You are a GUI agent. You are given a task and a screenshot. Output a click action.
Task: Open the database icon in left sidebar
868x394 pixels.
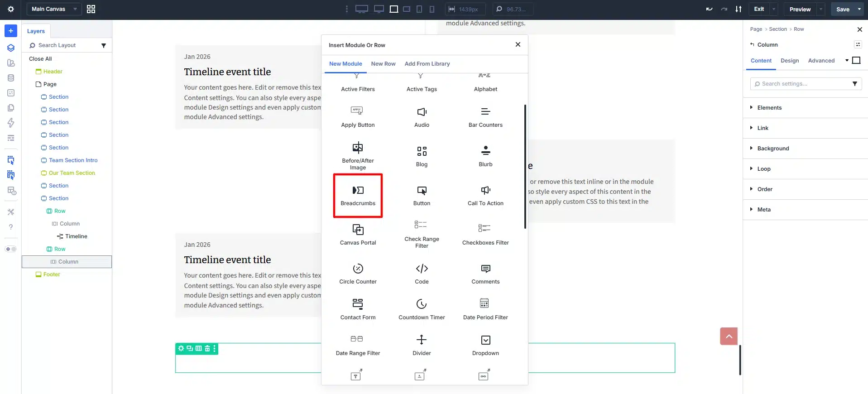11,78
